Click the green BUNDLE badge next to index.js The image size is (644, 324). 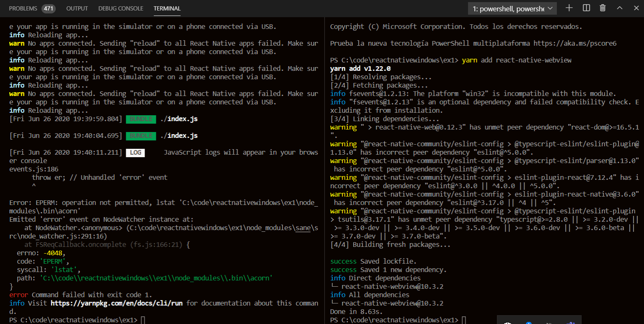141,119
